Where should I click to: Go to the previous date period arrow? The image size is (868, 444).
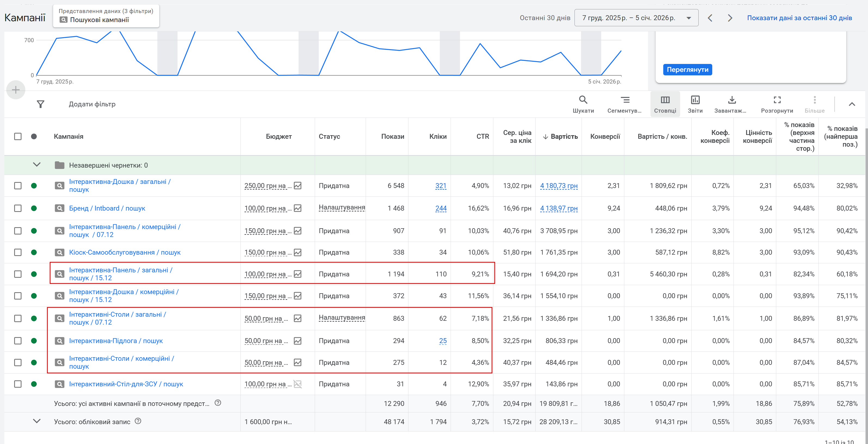pyautogui.click(x=710, y=18)
